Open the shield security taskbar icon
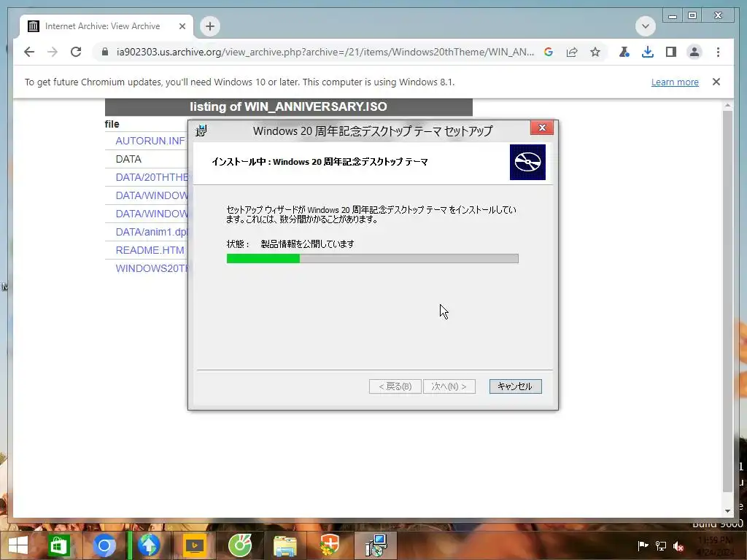The image size is (747, 560). 330,545
